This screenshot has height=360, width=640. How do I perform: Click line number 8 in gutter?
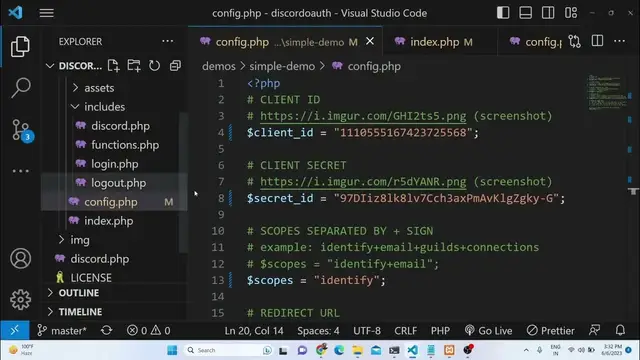[221, 198]
